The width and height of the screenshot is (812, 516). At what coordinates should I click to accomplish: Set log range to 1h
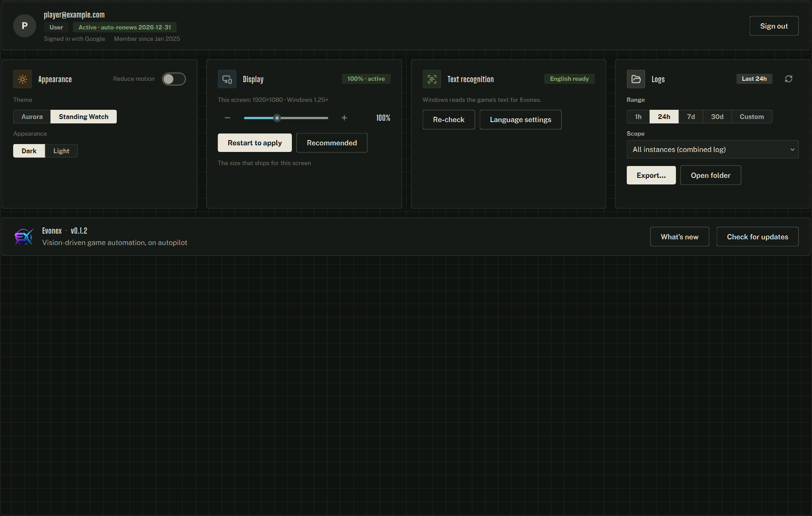coord(638,117)
